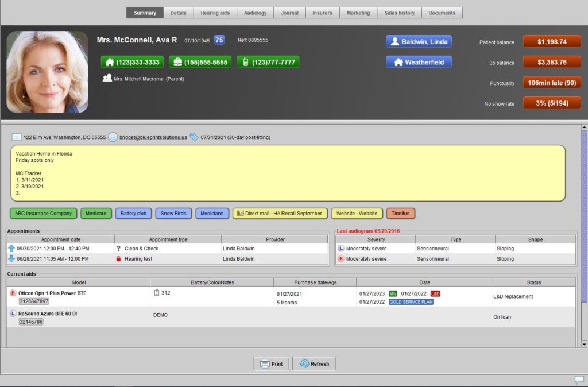The image size is (588, 387).
Task: Click the chat bubble icon in the bottom-right corner
Action: pos(579,380)
